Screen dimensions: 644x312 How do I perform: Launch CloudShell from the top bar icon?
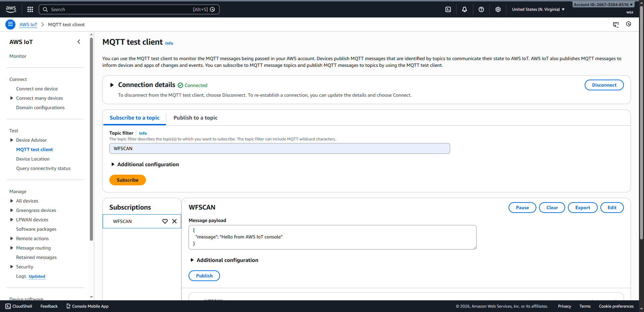pos(448,9)
